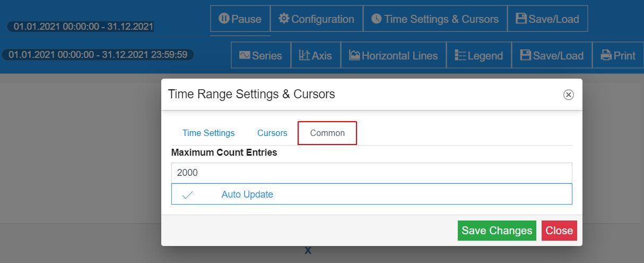Click the lower date range label ending 23:59:59
Image resolution: width=644 pixels, height=263 pixels.
(x=98, y=55)
